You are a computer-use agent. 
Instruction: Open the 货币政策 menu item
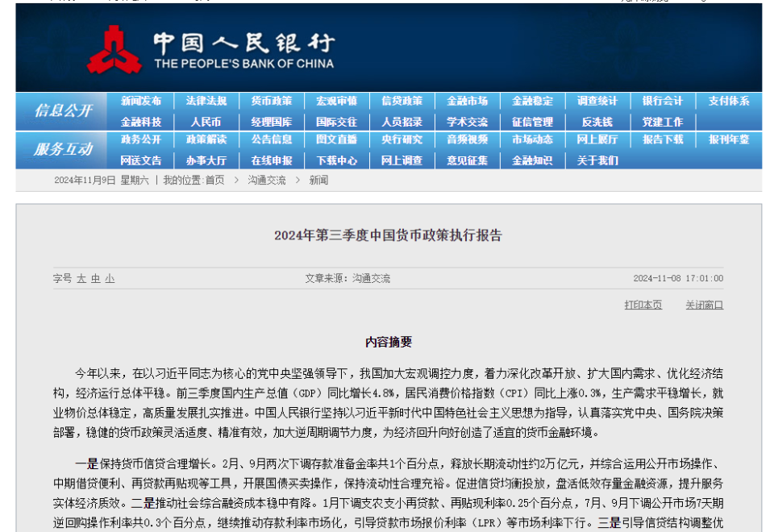(x=273, y=101)
